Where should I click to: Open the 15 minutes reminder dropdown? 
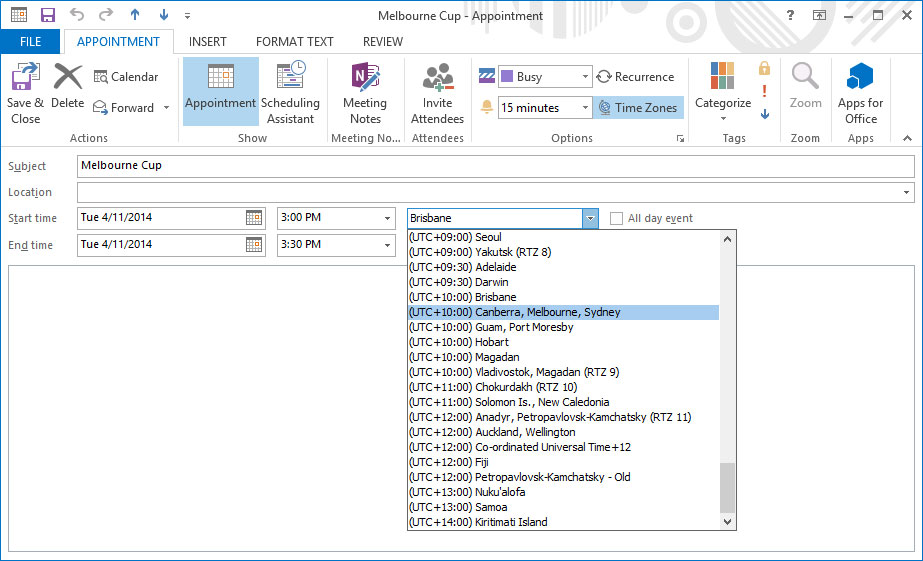pyautogui.click(x=585, y=108)
